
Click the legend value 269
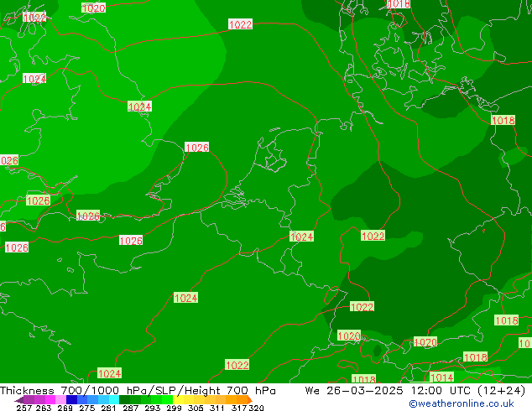click(65, 408)
